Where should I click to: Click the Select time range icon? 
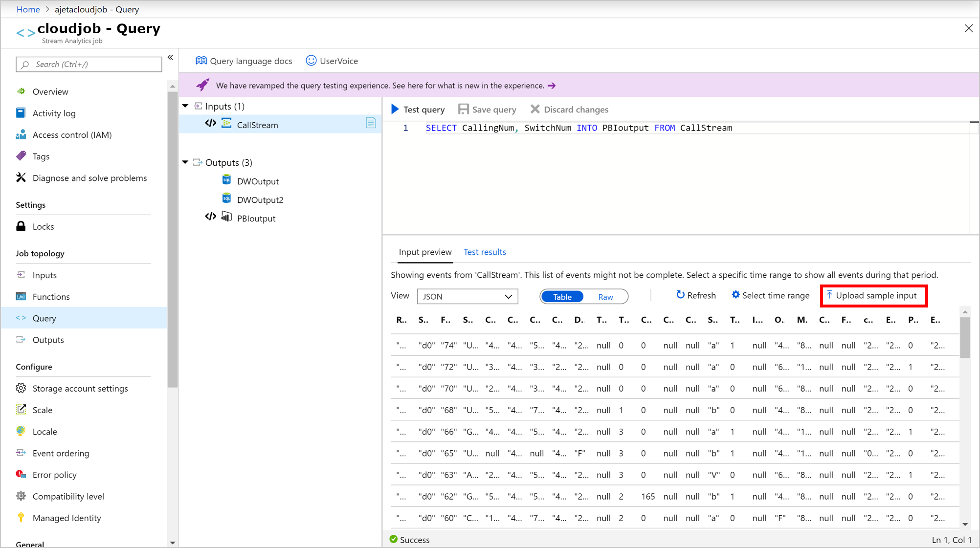click(735, 295)
